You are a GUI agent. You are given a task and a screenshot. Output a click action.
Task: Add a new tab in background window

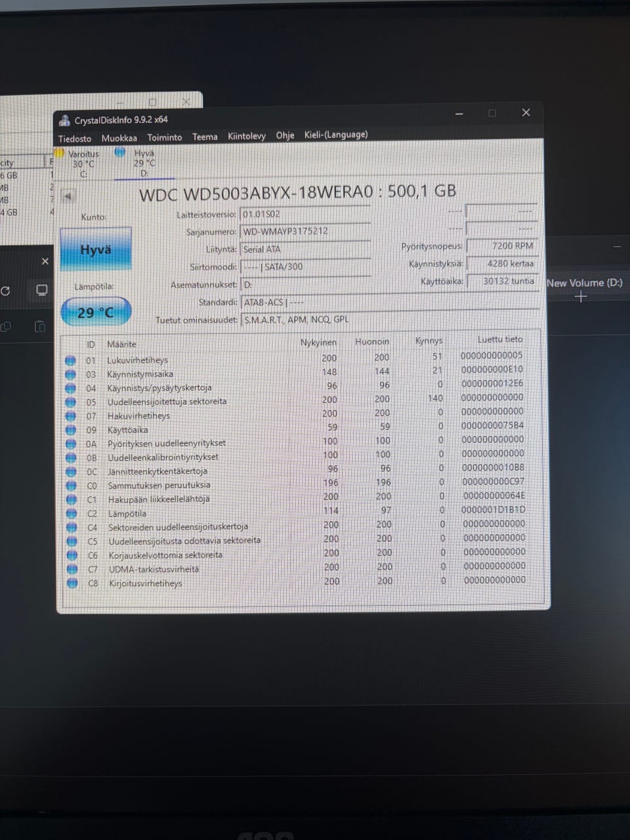pos(580,297)
